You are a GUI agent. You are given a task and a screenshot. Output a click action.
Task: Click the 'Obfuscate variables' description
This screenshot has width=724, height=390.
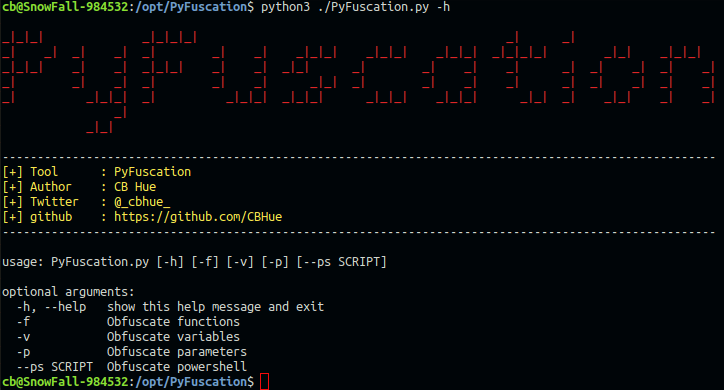(x=173, y=337)
